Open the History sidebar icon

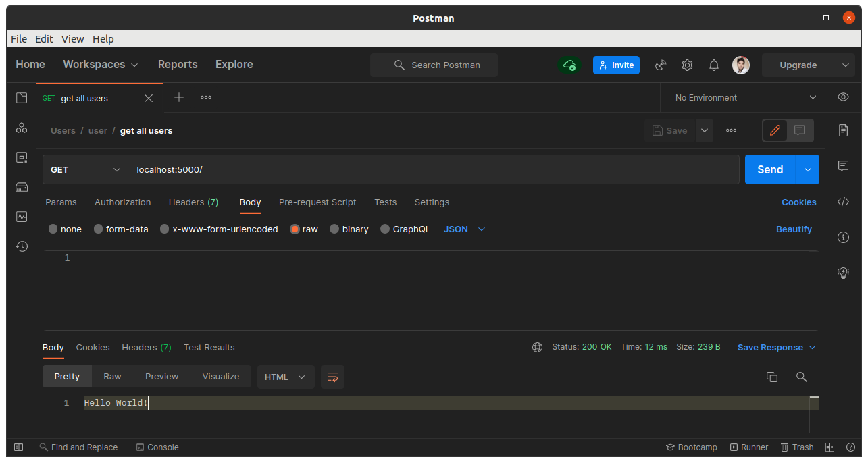(x=22, y=246)
